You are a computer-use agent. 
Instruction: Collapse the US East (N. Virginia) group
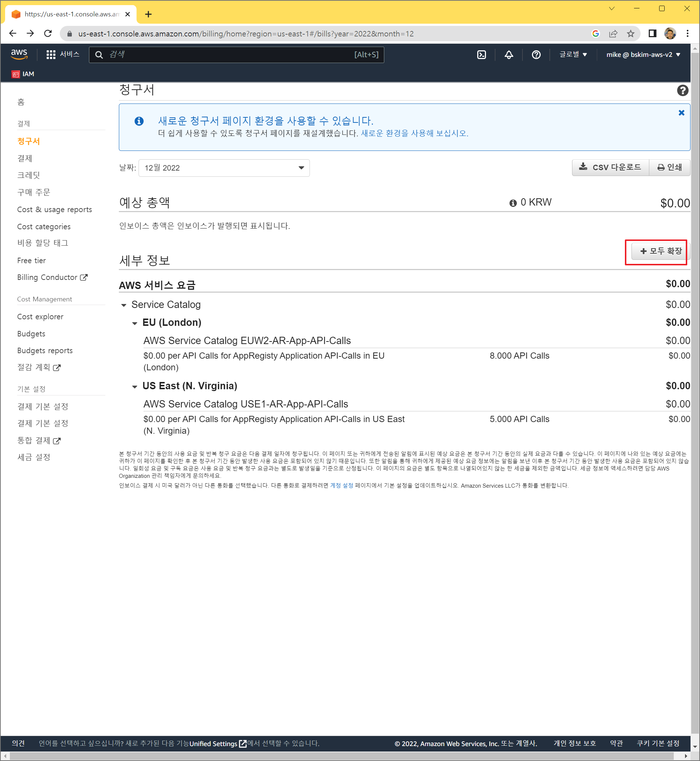(x=135, y=387)
